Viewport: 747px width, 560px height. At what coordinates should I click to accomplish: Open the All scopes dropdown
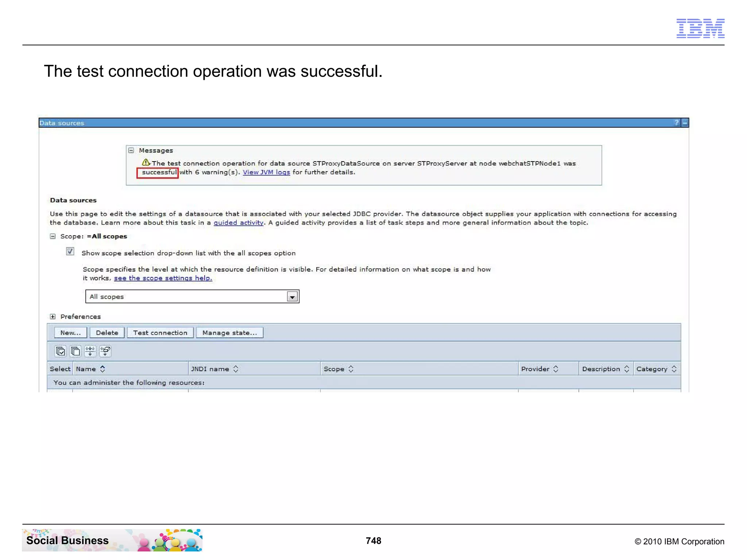(x=192, y=296)
